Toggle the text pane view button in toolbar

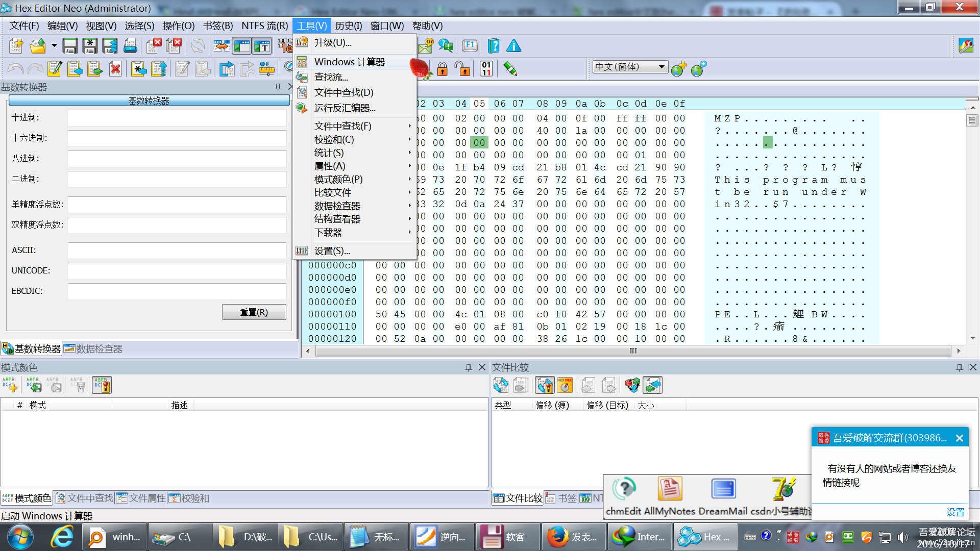coord(262,46)
